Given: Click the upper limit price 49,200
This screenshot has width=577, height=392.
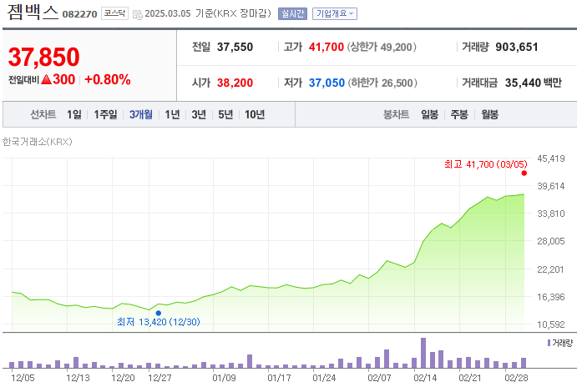Looking at the screenshot, I should pos(396,47).
